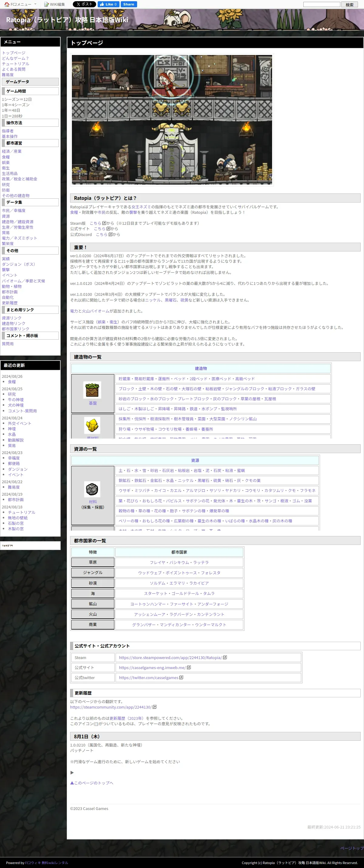Screen dimensions: 364x868
Task: Open チュートリアル in the sidebar menu
Action: [x=15, y=64]
